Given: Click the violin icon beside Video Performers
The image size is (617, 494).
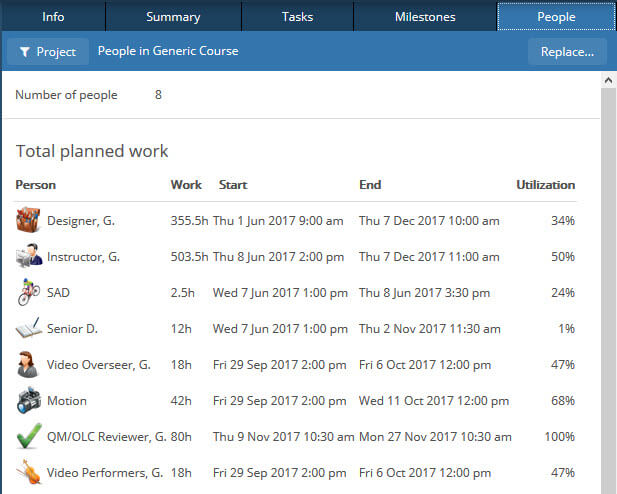Looking at the screenshot, I should click(x=28, y=472).
